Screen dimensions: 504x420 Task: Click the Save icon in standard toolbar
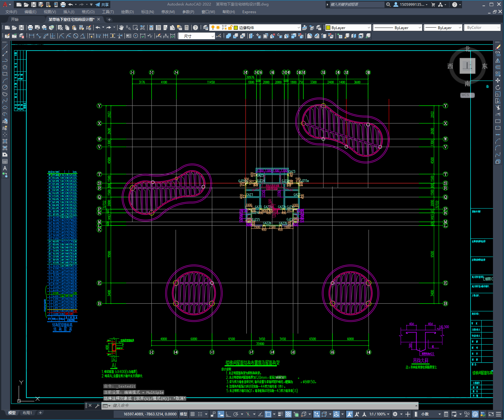tap(21, 28)
